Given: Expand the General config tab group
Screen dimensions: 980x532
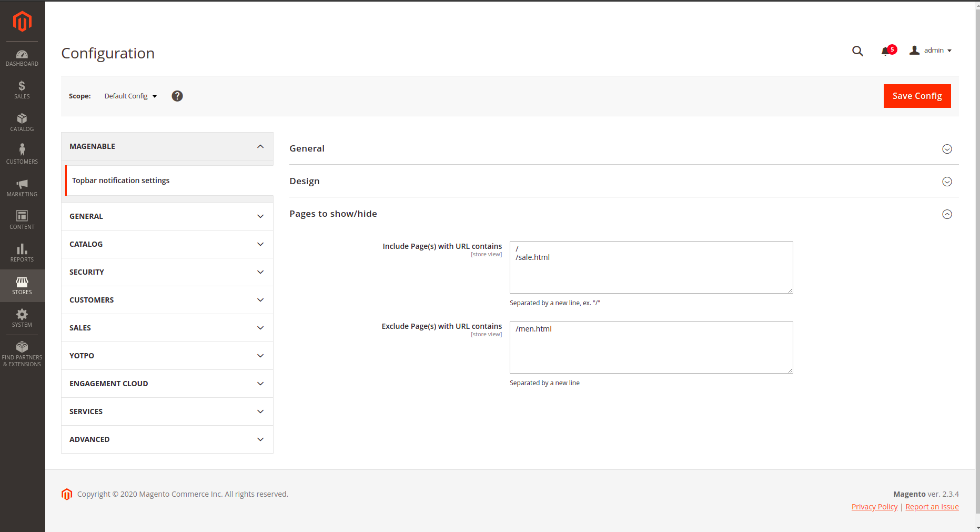Looking at the screenshot, I should pos(167,216).
